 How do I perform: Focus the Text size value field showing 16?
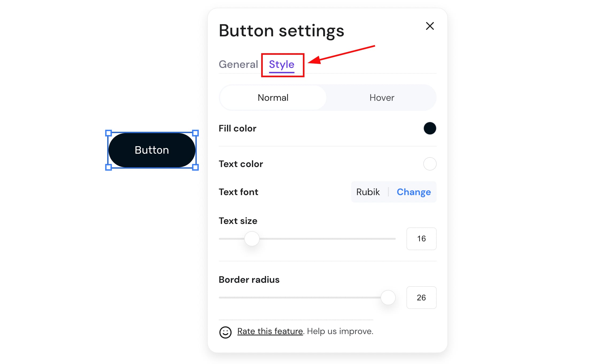tap(421, 239)
